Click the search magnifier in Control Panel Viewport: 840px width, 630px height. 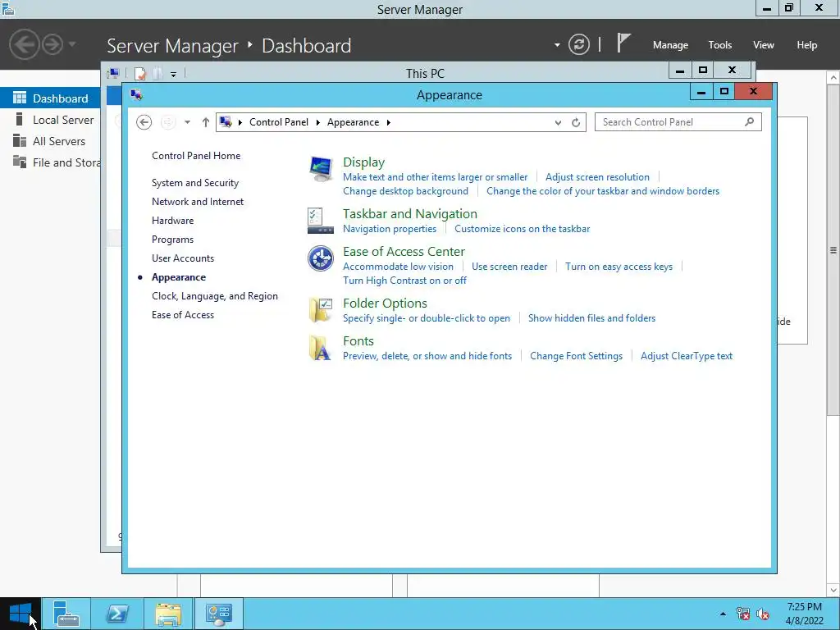point(750,122)
